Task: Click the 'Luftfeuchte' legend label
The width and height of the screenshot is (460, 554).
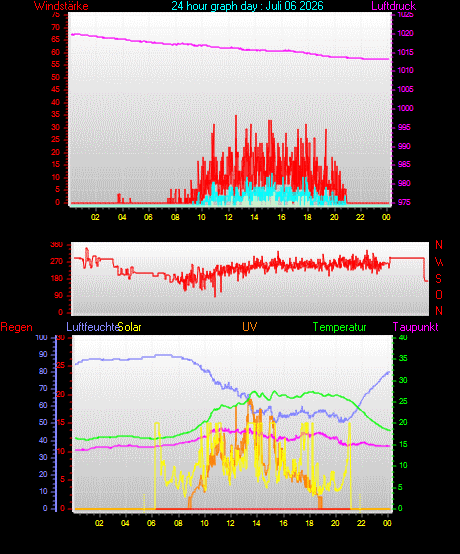Action: [x=93, y=327]
